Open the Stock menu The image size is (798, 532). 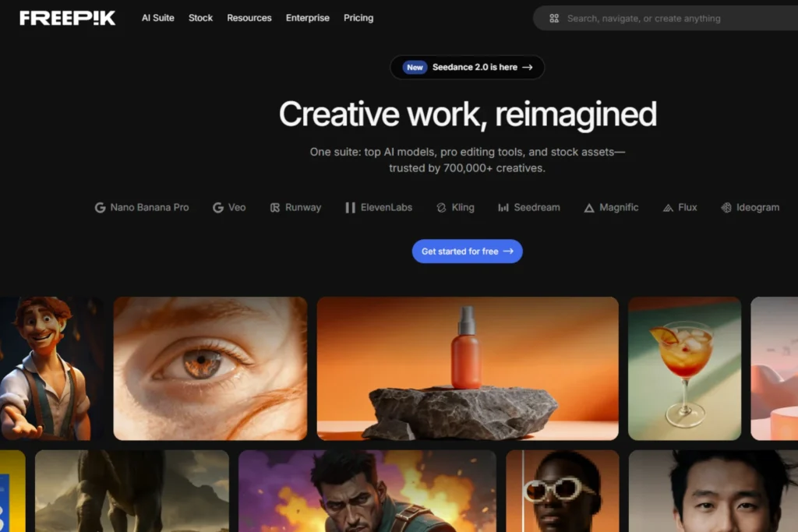coord(200,18)
